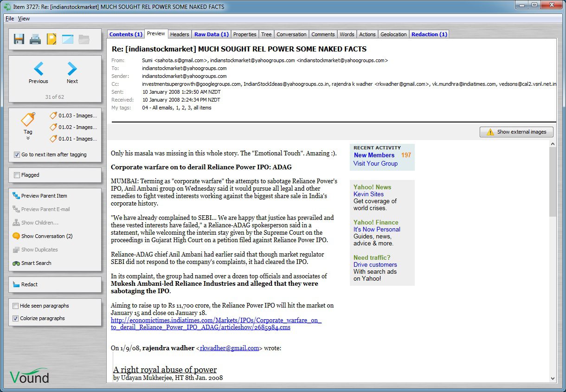Apply the 01.03 - Images quick tag
The image size is (566, 392).
[x=73, y=116]
